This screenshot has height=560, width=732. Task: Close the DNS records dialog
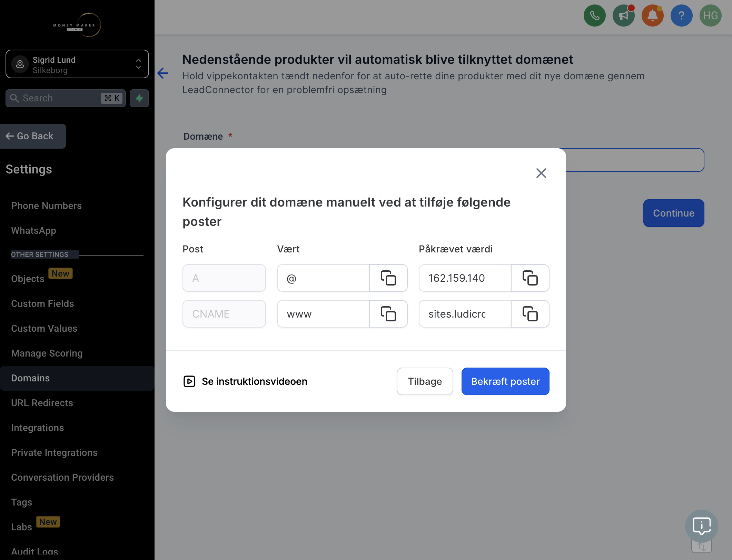(541, 173)
